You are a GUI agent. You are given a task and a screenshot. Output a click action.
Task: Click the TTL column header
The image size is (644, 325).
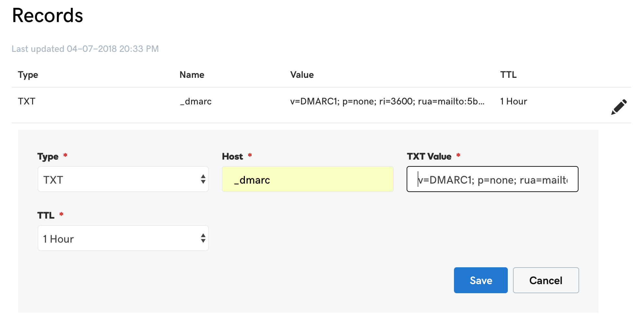(x=507, y=75)
